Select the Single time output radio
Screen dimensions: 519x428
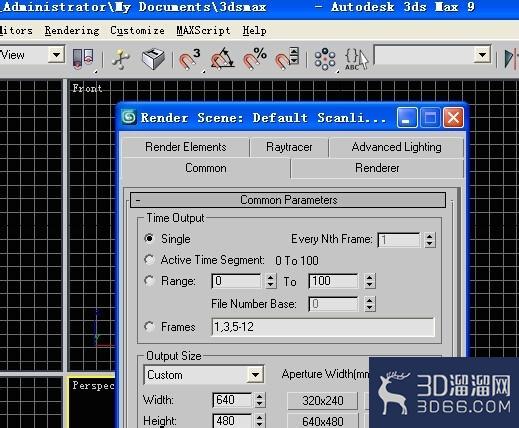pos(149,238)
